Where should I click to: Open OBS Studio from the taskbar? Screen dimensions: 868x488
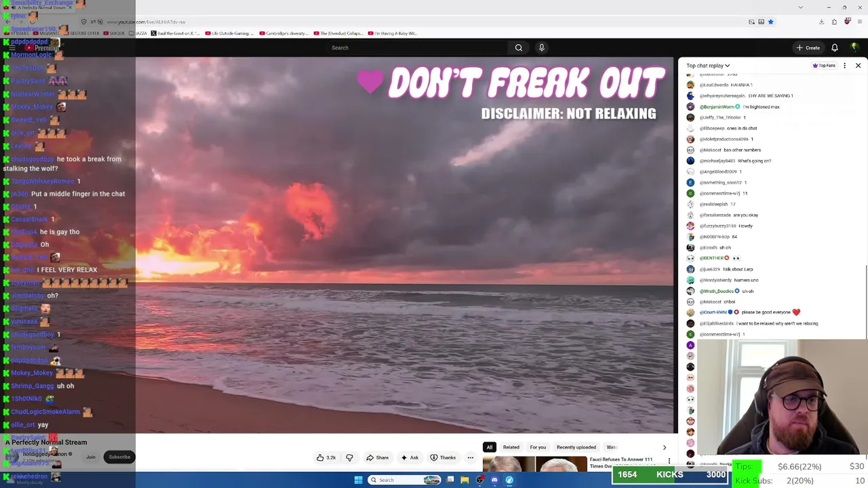(480, 480)
